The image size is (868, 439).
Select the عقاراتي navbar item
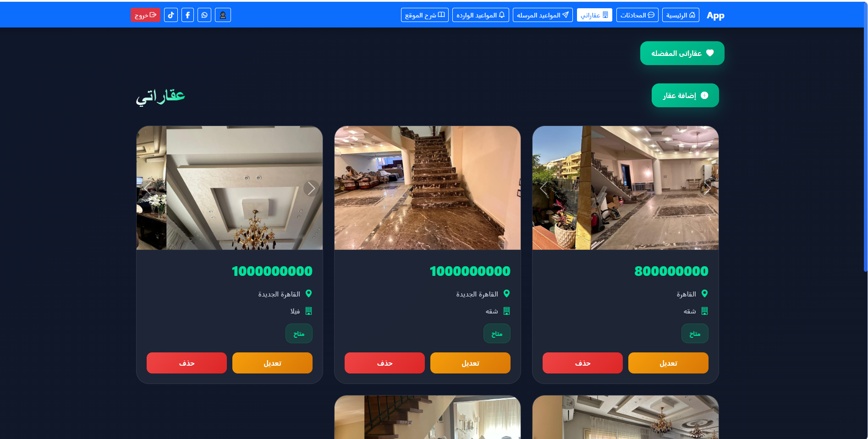pyautogui.click(x=594, y=15)
